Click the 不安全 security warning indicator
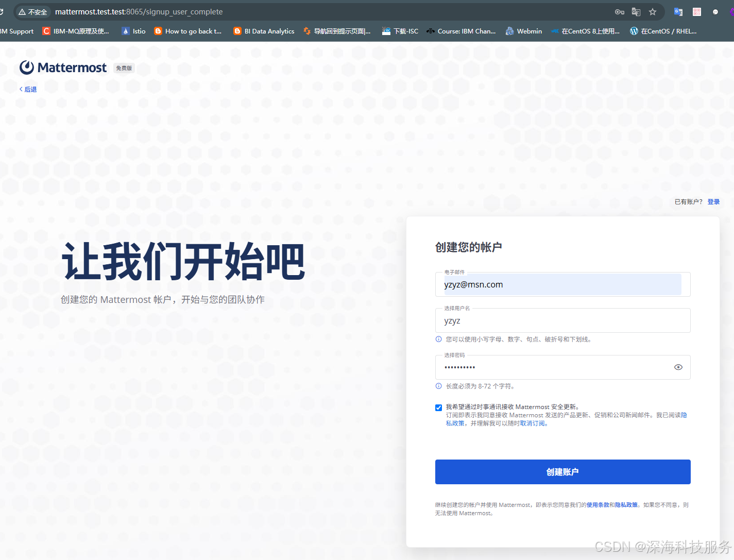Screen dimensions: 734x560 (33, 12)
